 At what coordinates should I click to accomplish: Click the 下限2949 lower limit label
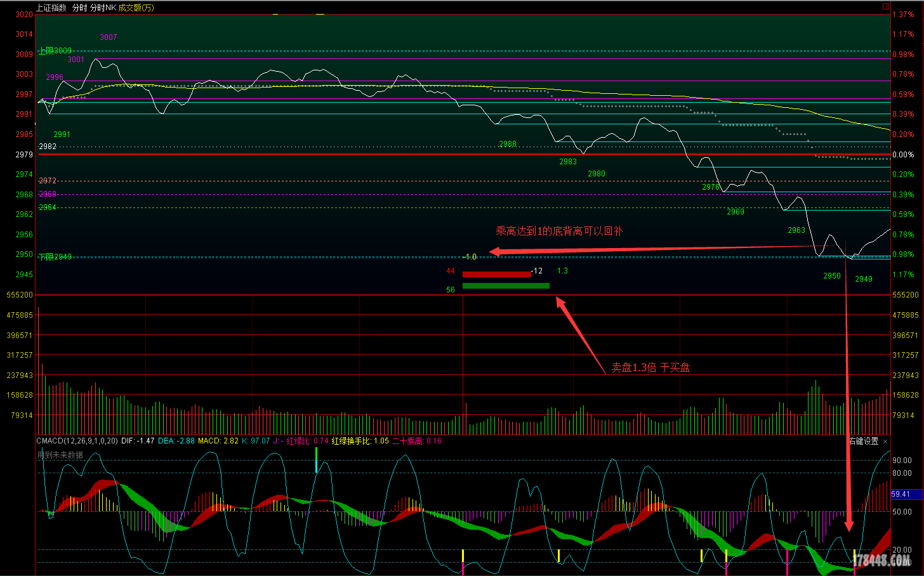55,257
